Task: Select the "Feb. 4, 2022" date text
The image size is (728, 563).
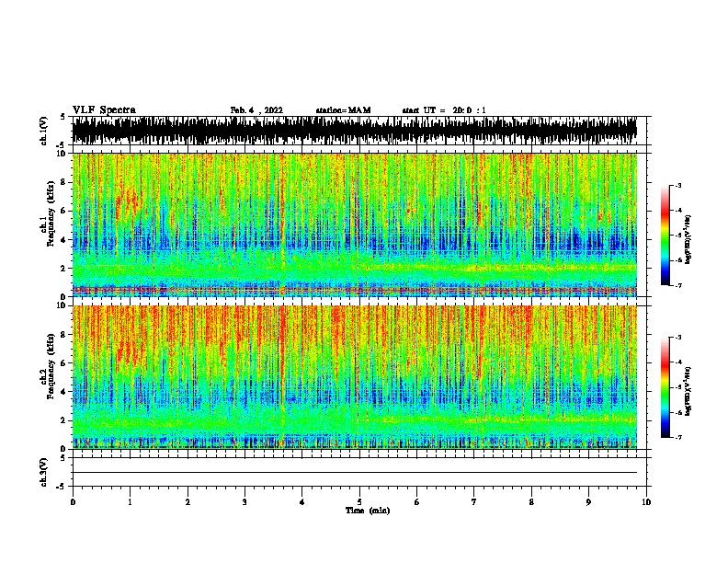Action: point(256,110)
